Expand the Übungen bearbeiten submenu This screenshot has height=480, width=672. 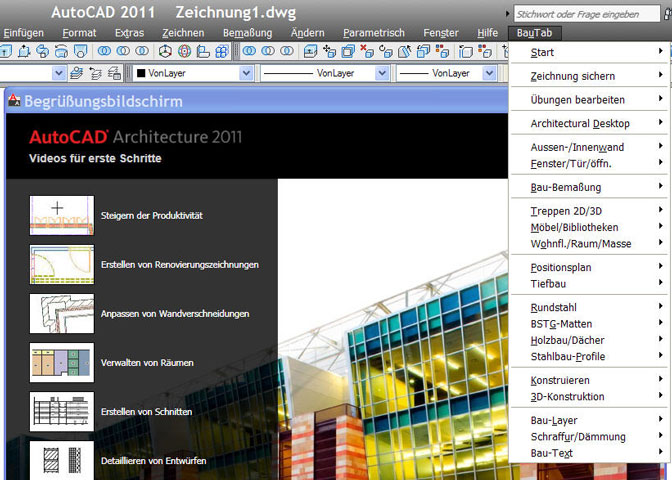coord(589,99)
